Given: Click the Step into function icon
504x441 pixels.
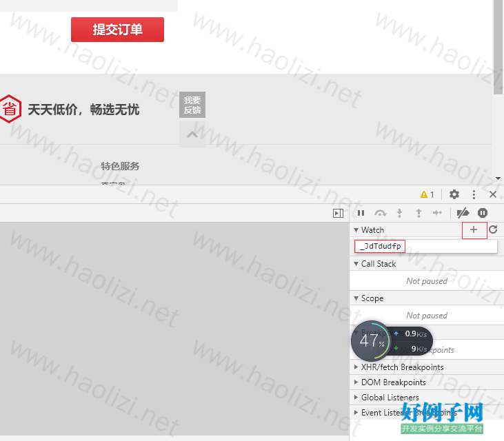Looking at the screenshot, I should point(399,214).
